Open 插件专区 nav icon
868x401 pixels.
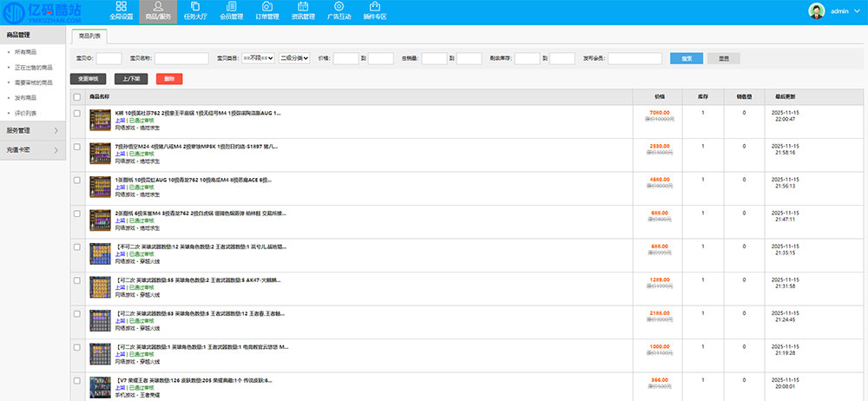click(375, 11)
